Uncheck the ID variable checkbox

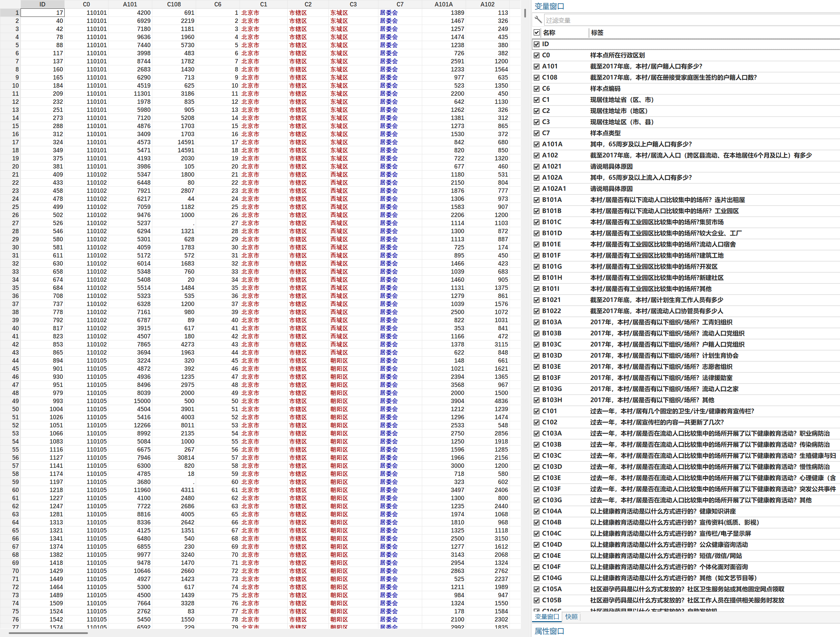click(536, 44)
